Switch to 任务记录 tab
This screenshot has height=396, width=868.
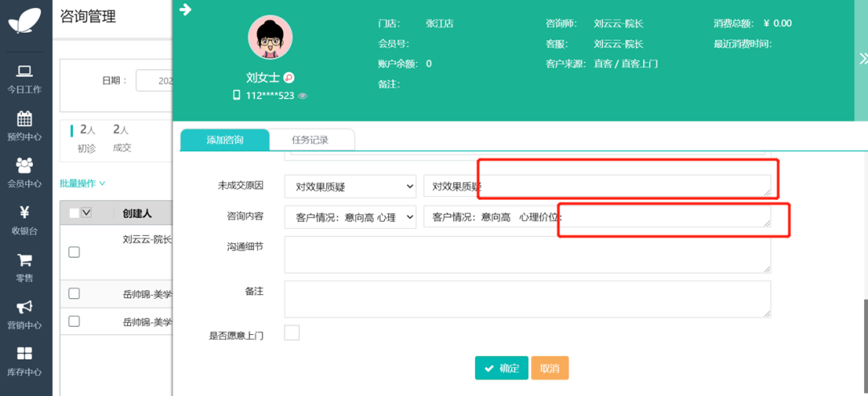310,140
